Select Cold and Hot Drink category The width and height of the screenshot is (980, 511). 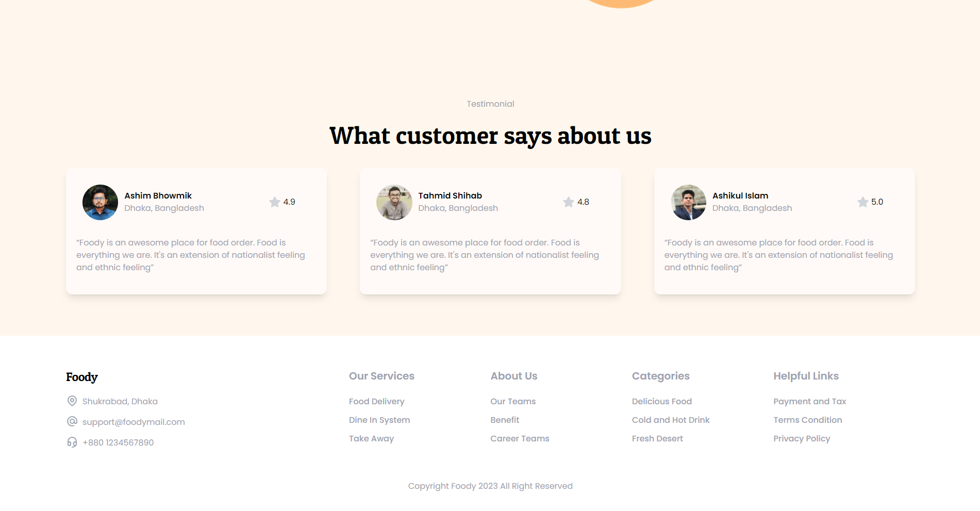pyautogui.click(x=671, y=420)
